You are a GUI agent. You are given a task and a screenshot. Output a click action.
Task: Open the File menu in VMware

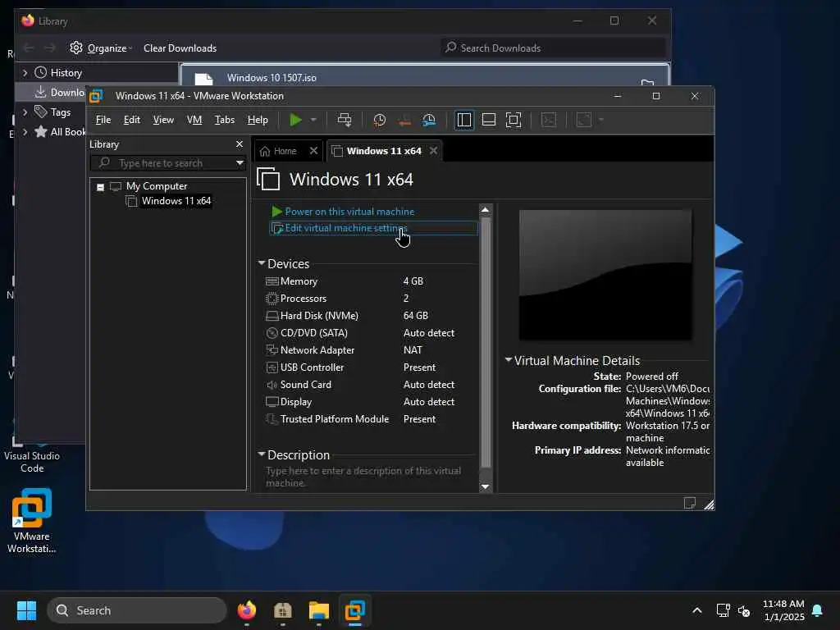coord(103,120)
